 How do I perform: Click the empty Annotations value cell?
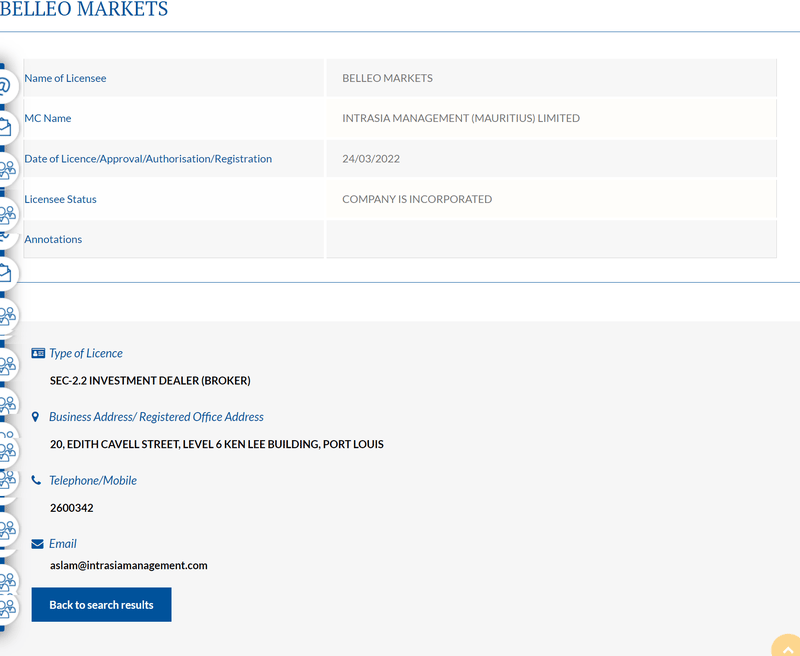point(551,239)
